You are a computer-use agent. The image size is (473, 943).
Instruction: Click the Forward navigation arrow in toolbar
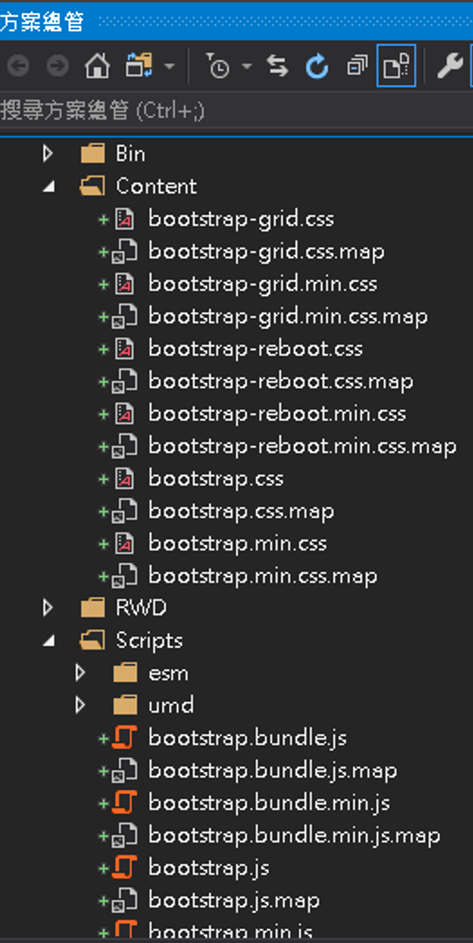click(57, 66)
